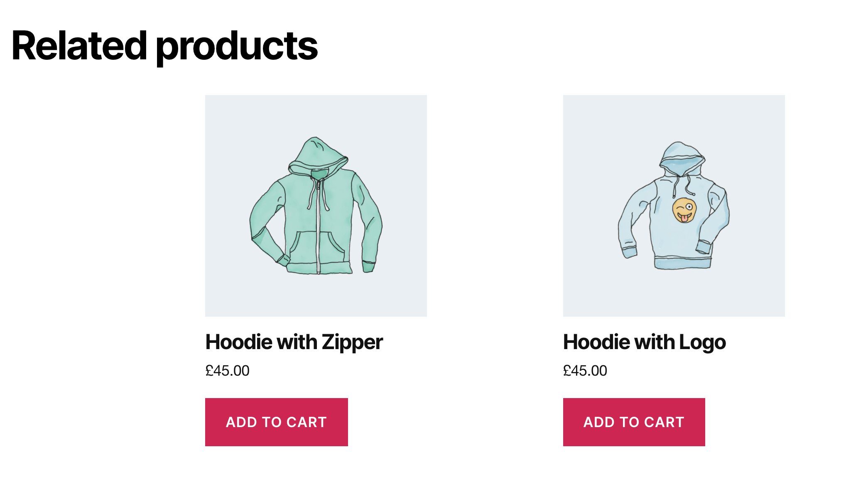
Task: Click the word "Zipper" in product title
Action: (x=352, y=342)
